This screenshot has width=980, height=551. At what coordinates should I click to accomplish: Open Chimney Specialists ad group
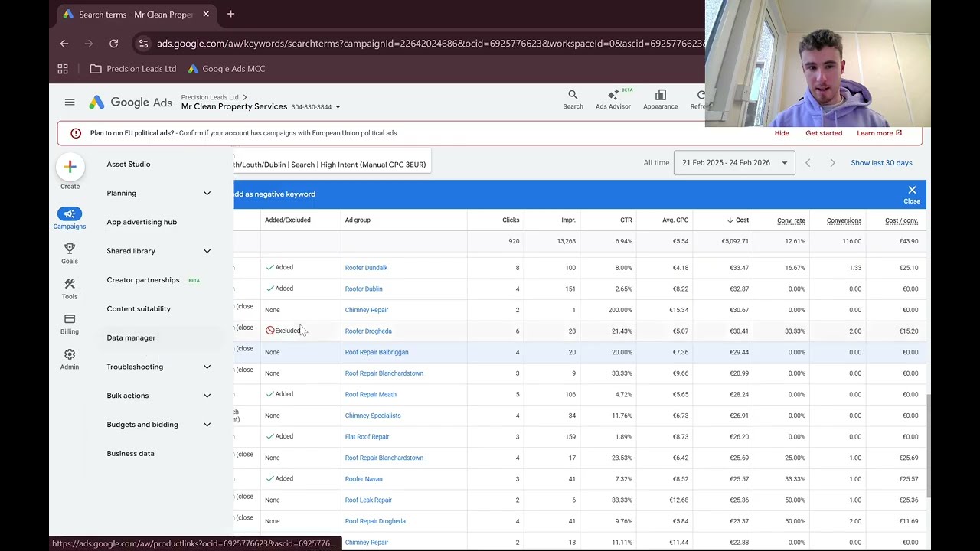373,416
